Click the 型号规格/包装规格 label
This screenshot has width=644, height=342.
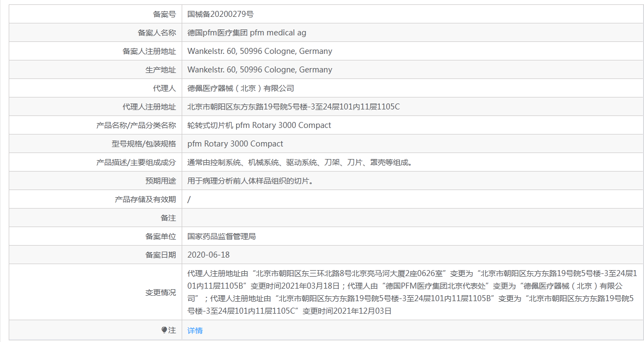(x=144, y=144)
